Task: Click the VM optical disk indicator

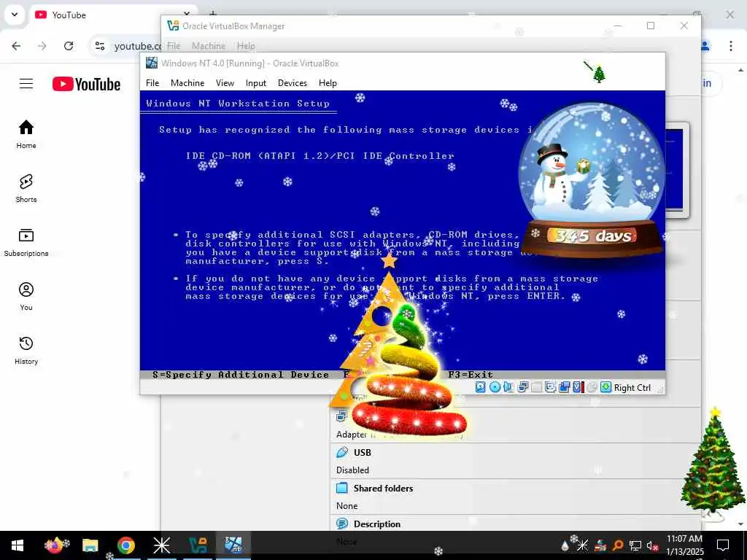Action: [x=495, y=387]
